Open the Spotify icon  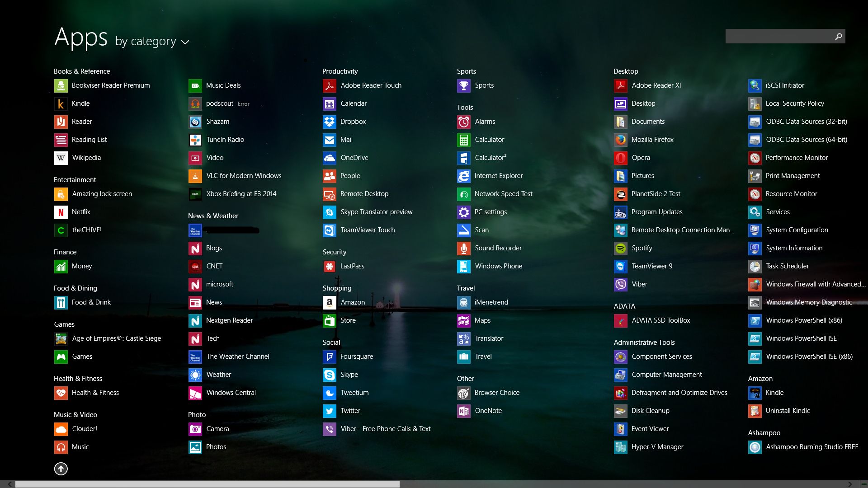point(620,249)
